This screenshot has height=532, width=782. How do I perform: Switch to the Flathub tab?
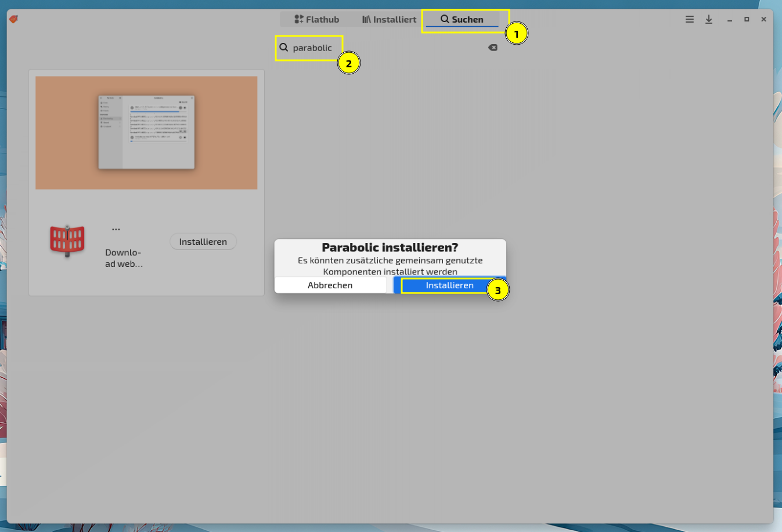(316, 19)
